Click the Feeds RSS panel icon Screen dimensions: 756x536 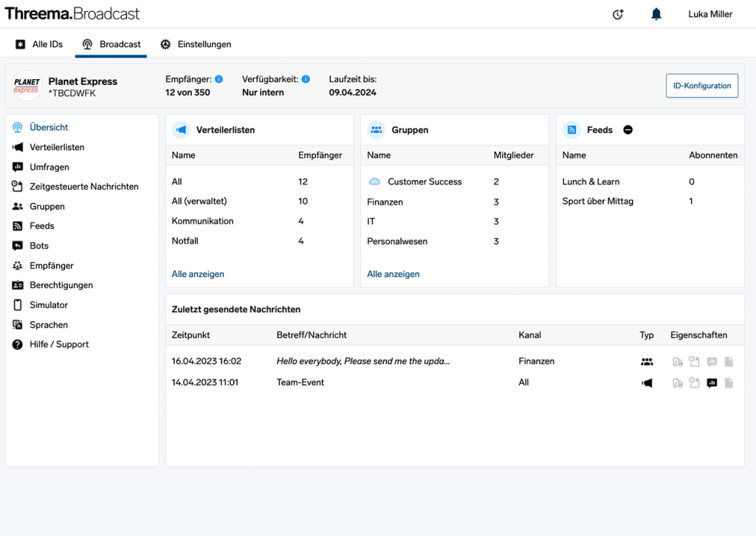point(571,130)
